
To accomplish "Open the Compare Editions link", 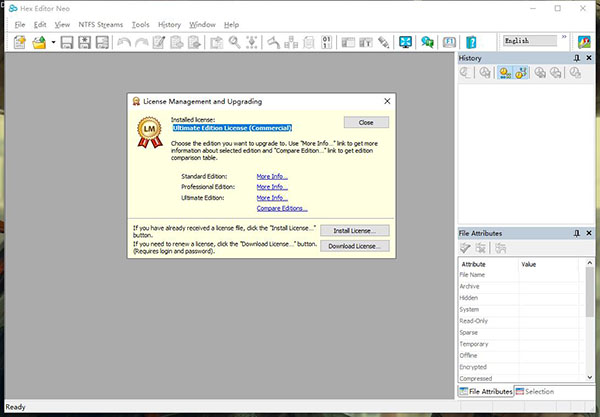I will [x=281, y=208].
